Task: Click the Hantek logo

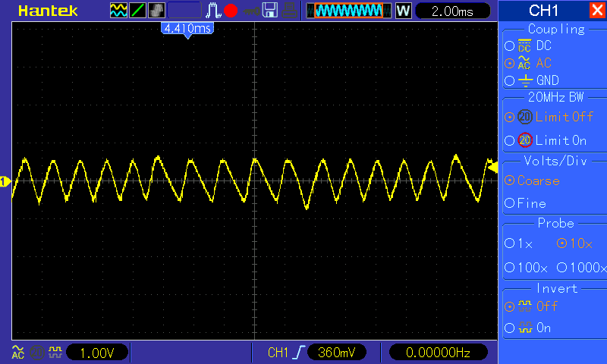Action: click(48, 11)
